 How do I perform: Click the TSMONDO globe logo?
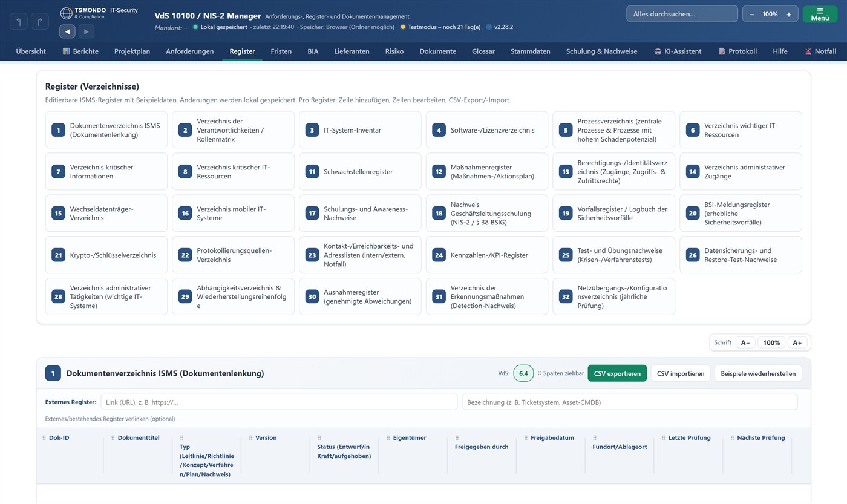pos(66,13)
